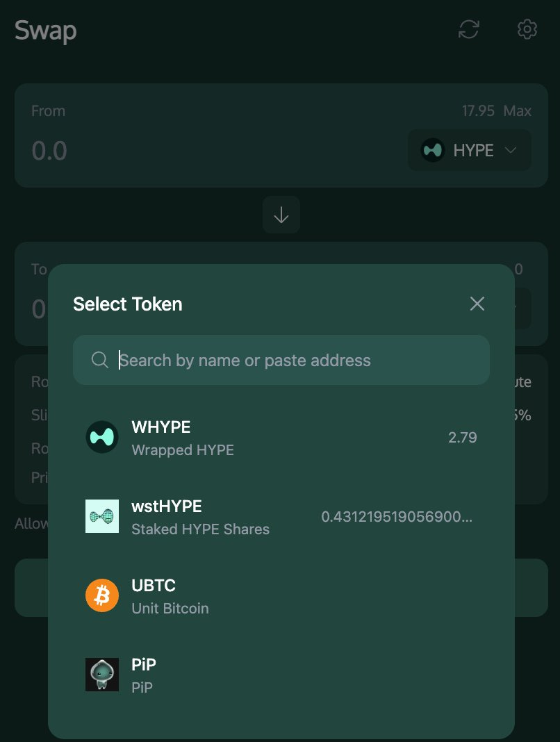Click the search magnifier icon
The image size is (560, 742).
point(100,360)
